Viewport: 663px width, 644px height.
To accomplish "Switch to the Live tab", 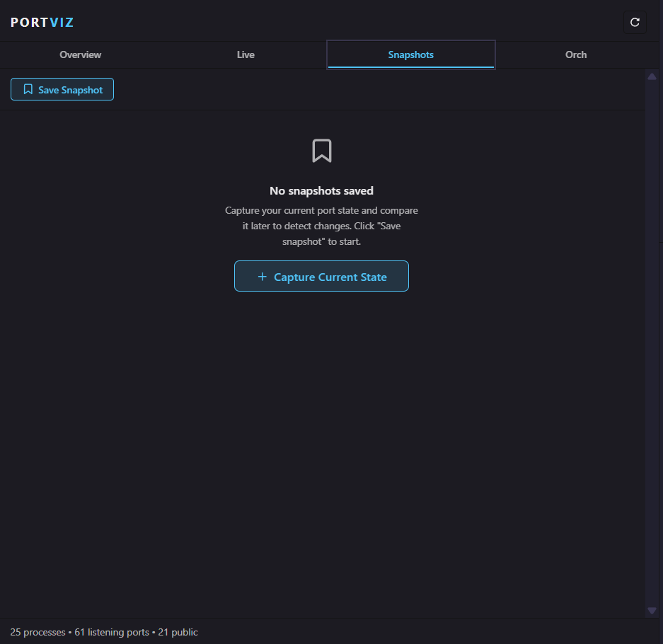I will point(246,54).
